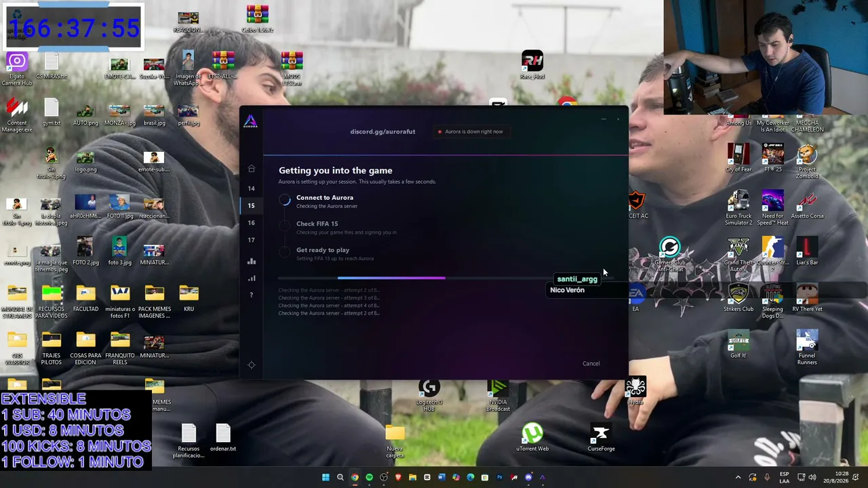
Task: Select the Liar's Bar desktop icon
Action: point(807,252)
